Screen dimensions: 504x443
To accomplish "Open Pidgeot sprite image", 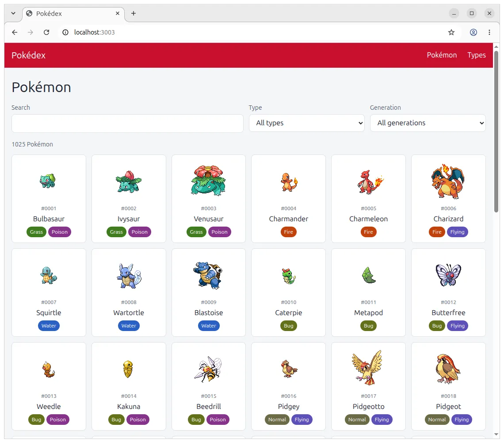I will point(448,369).
